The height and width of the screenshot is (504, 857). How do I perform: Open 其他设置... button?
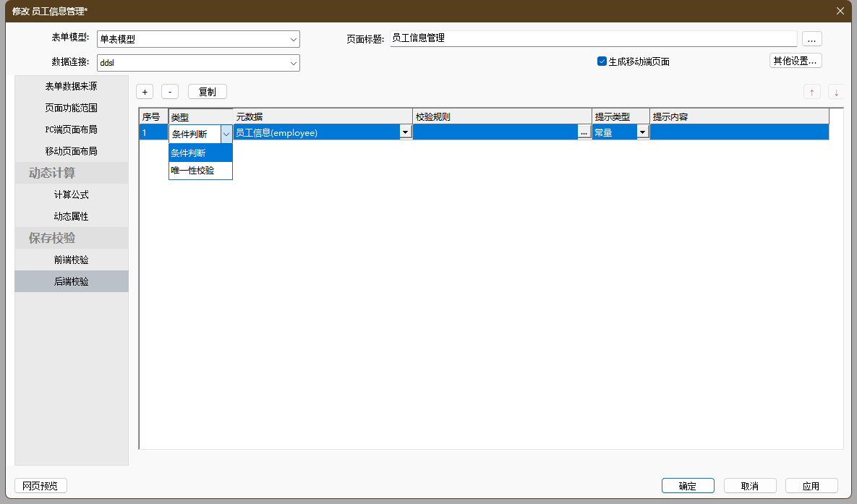(795, 61)
